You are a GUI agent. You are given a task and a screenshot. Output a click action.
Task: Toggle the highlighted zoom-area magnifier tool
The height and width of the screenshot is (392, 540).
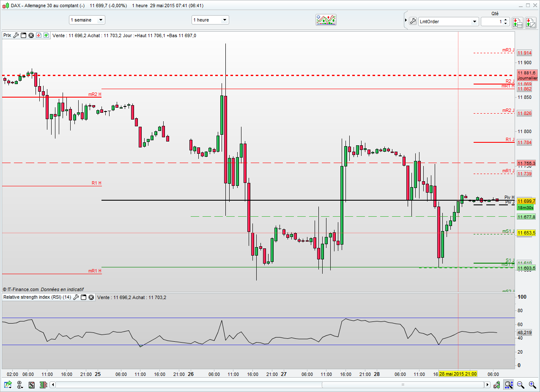[x=509, y=385]
